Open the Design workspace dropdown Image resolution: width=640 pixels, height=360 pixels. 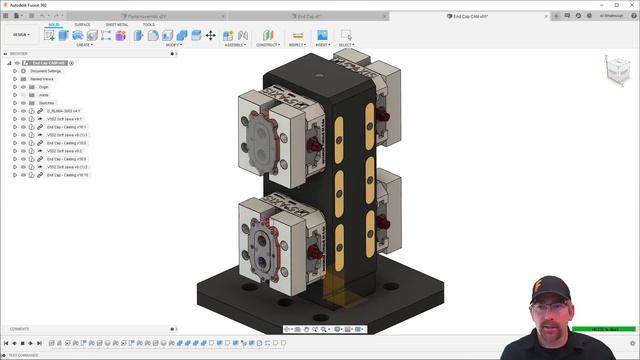[21, 35]
